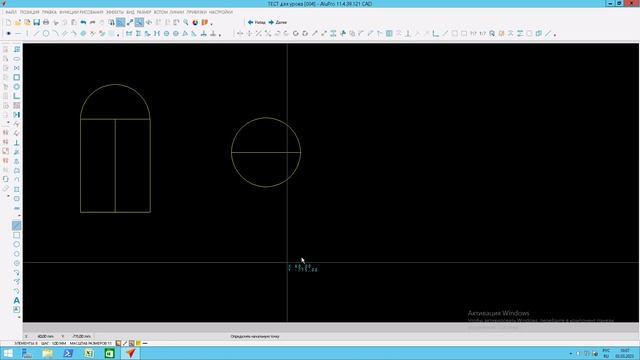Select the rectangle tool in the left sidebar

coord(16,77)
